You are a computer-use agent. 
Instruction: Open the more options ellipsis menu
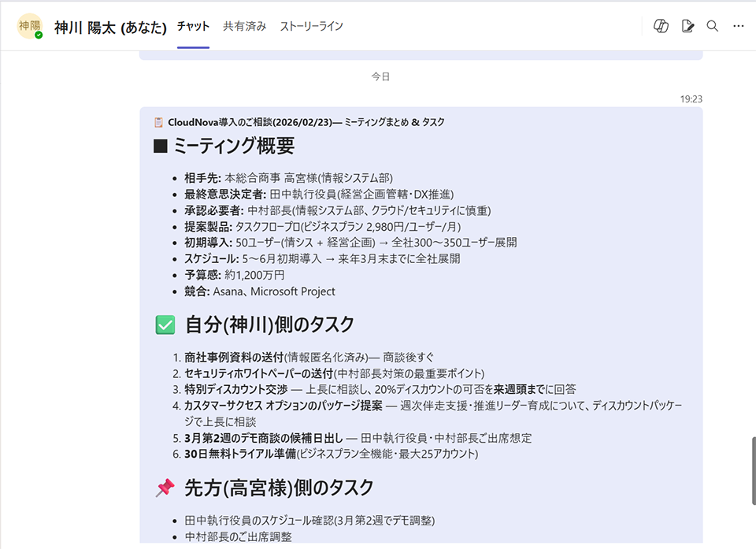coord(738,26)
